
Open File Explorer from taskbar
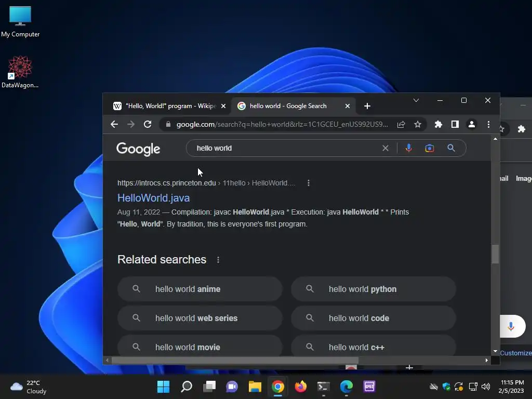(255, 387)
